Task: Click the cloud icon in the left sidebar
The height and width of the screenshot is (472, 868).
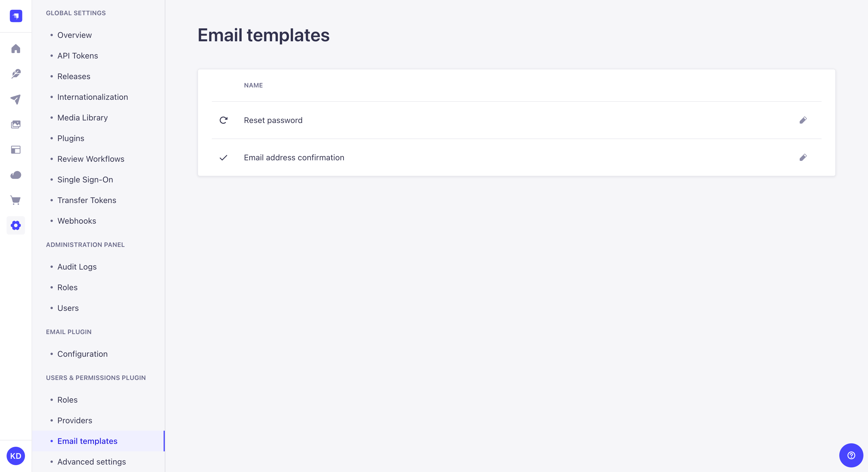Action: pos(16,175)
